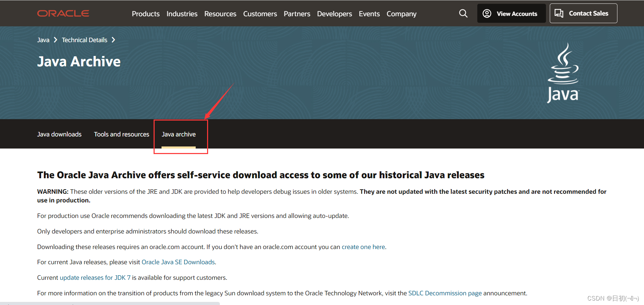Click the View Accounts button

511,13
